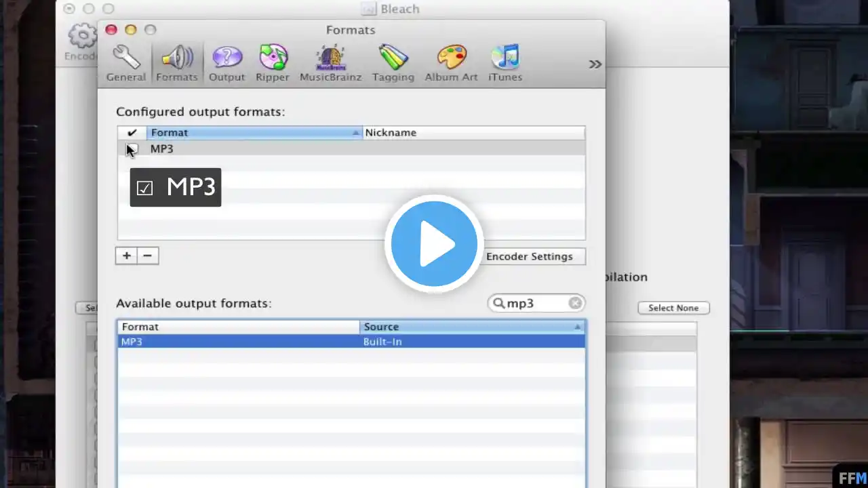Viewport: 868px width, 488px height.
Task: Click the Nickname column header
Action: (x=474, y=133)
